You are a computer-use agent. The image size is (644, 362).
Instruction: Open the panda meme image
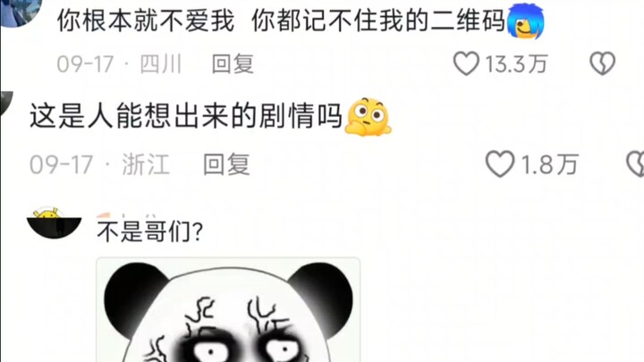(228, 310)
